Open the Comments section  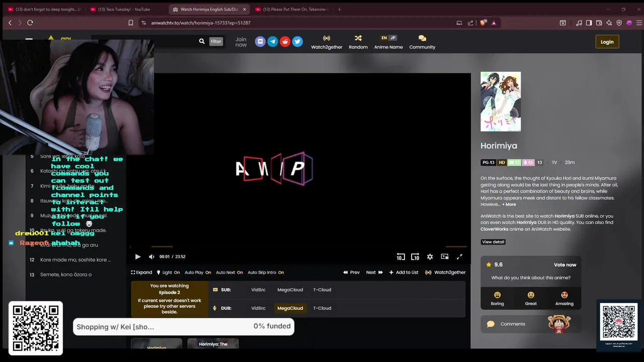[x=531, y=324]
